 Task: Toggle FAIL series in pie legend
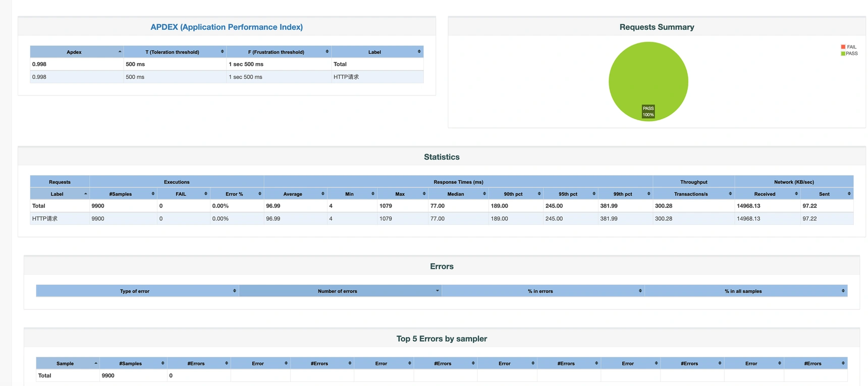tap(849, 47)
